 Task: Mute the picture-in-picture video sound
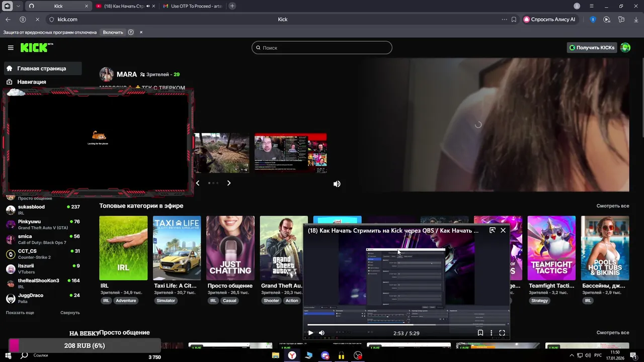pos(321,333)
